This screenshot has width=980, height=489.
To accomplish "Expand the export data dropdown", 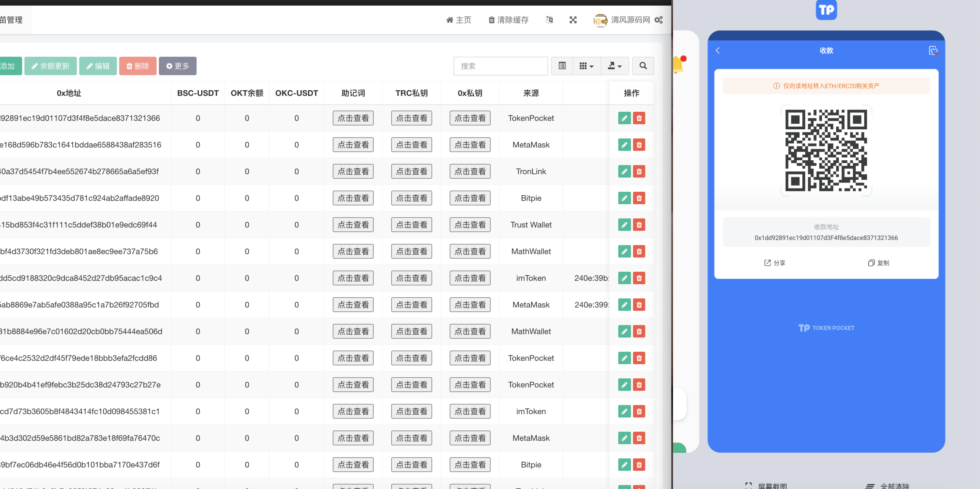I will (614, 66).
